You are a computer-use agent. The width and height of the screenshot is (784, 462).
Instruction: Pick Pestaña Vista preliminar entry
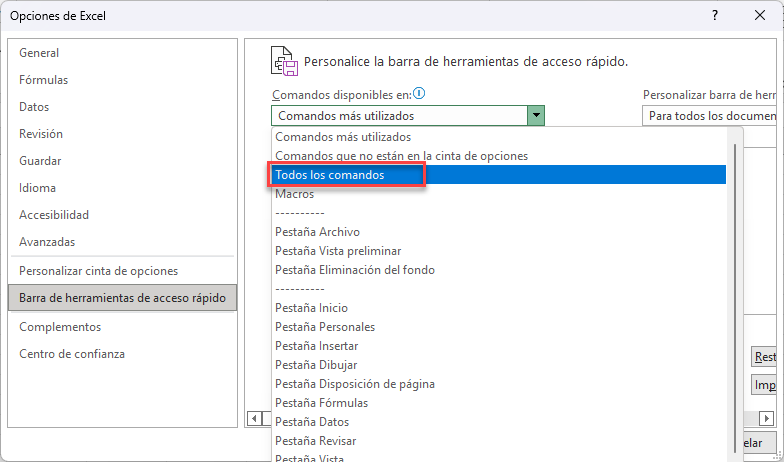point(500,251)
